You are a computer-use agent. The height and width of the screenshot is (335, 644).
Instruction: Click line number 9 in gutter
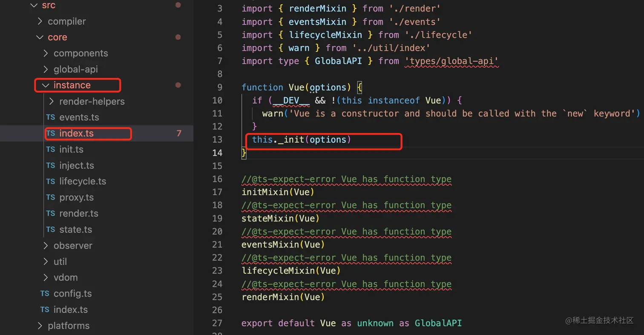click(220, 87)
